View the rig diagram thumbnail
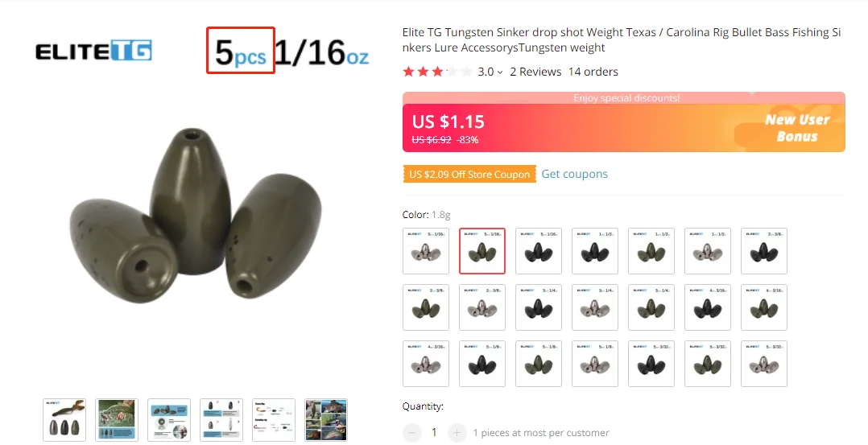 (274, 419)
